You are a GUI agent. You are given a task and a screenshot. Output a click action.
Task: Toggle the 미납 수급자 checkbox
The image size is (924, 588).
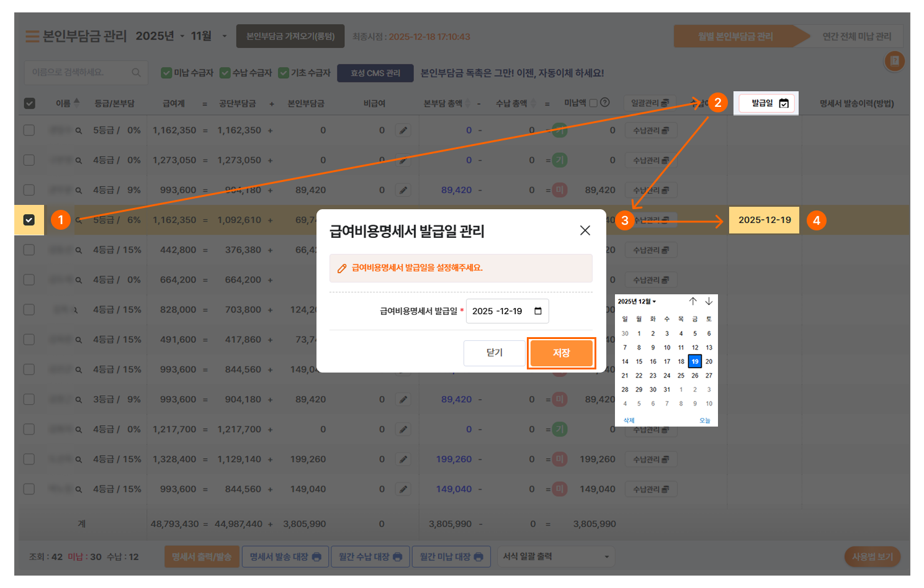(166, 73)
